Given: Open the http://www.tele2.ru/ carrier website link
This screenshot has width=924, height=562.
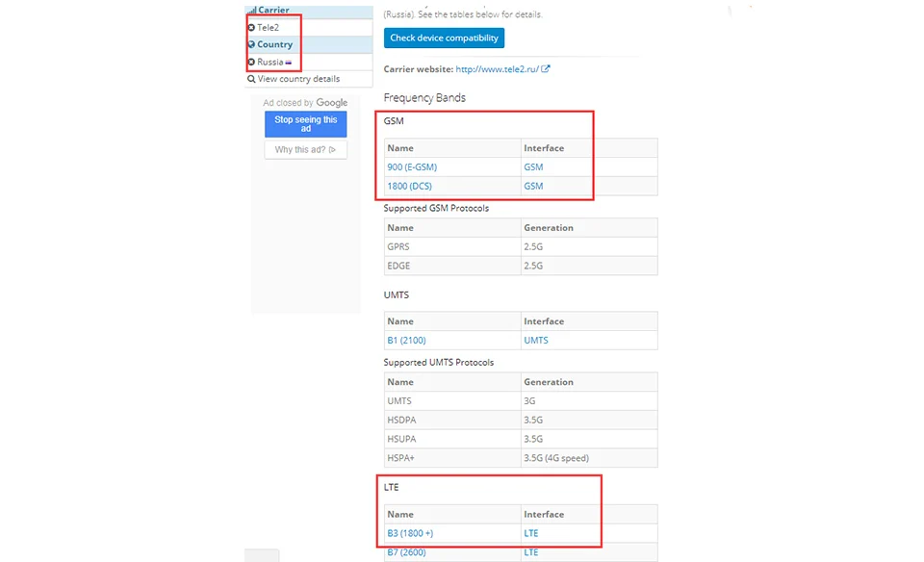Looking at the screenshot, I should (498, 69).
